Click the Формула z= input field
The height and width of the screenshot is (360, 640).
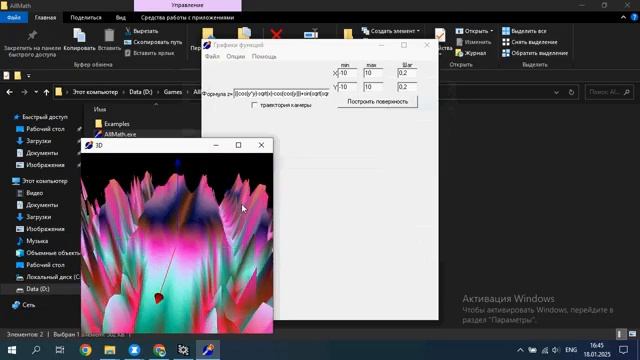(x=281, y=94)
